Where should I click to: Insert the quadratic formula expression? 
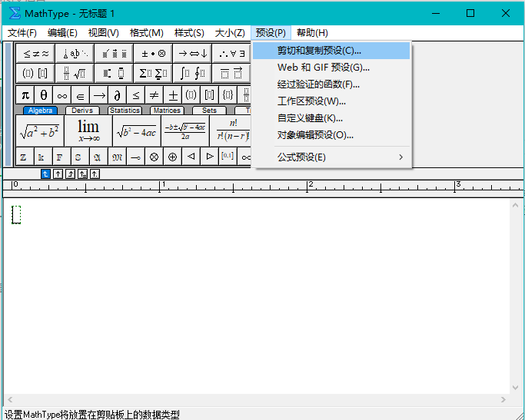point(185,131)
